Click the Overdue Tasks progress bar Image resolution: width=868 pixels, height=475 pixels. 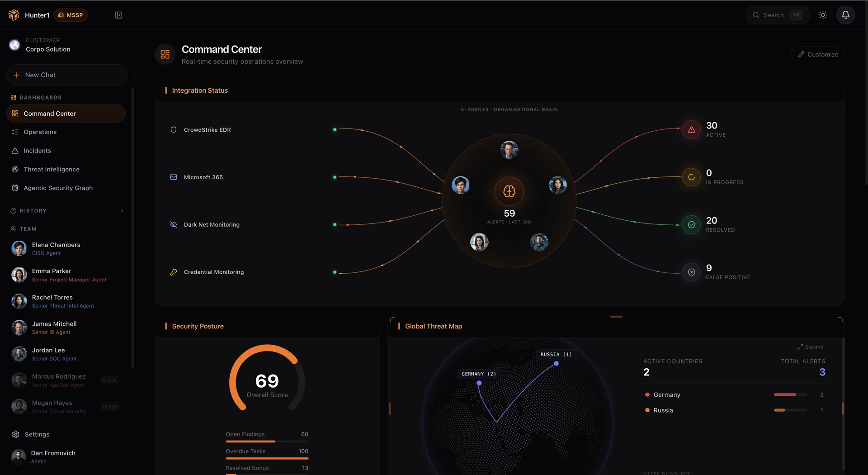(x=267, y=458)
